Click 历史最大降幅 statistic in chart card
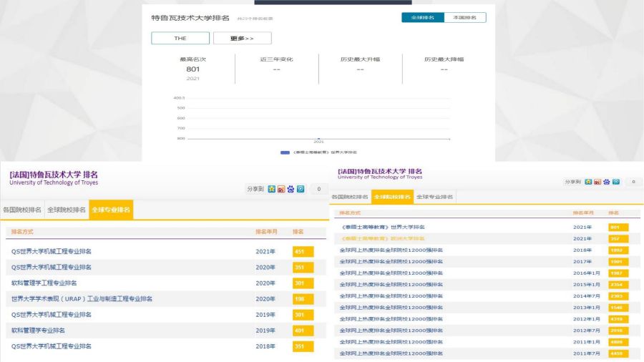644x362 pixels. 444,64
